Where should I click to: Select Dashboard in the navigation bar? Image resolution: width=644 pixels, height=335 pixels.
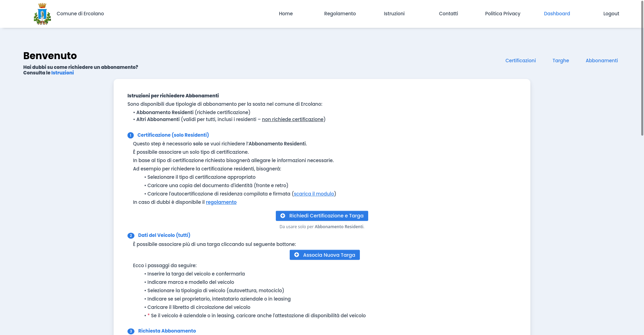point(557,14)
